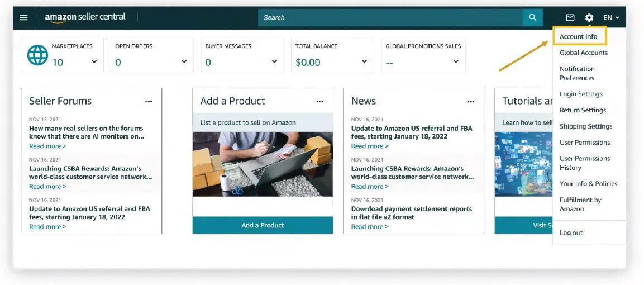Screen dimensions: 644x285
Task: Click Log out in settings menu
Action: (x=571, y=233)
